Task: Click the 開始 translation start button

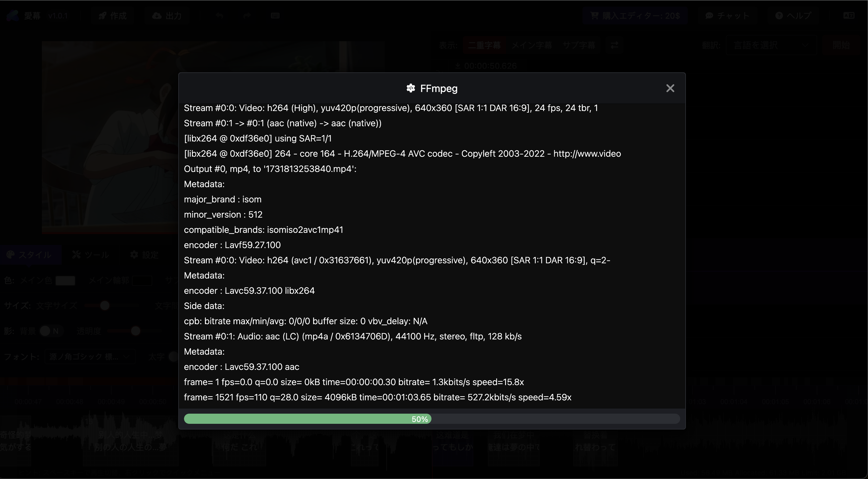Action: [x=841, y=45]
